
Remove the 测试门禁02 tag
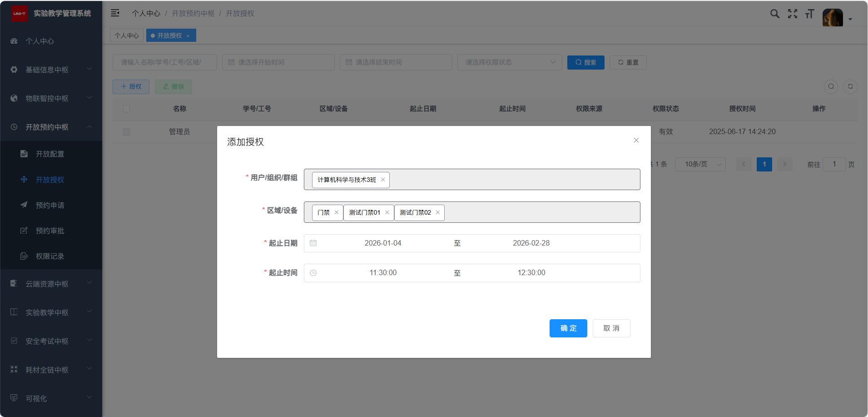tap(438, 212)
